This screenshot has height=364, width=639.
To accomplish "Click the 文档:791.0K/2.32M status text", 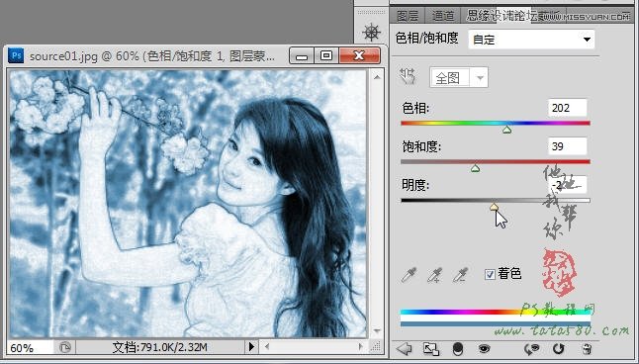I will [x=160, y=347].
